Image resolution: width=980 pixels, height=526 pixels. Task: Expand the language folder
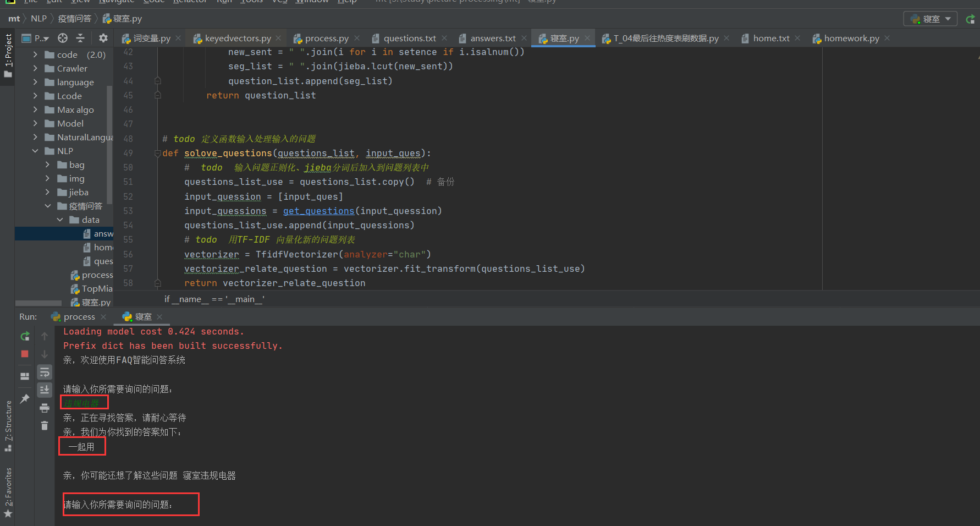coord(35,82)
